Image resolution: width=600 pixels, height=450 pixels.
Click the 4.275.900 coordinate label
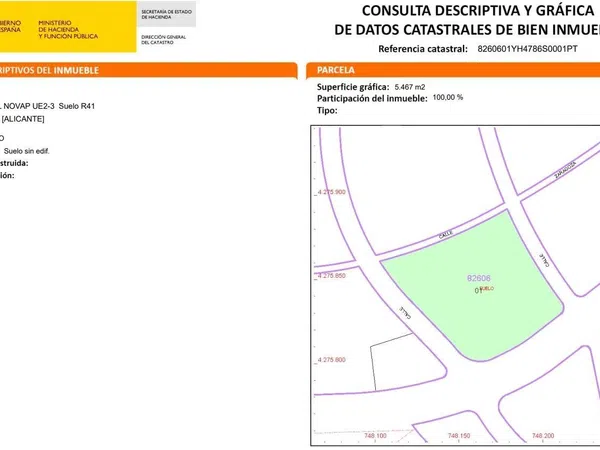330,191
